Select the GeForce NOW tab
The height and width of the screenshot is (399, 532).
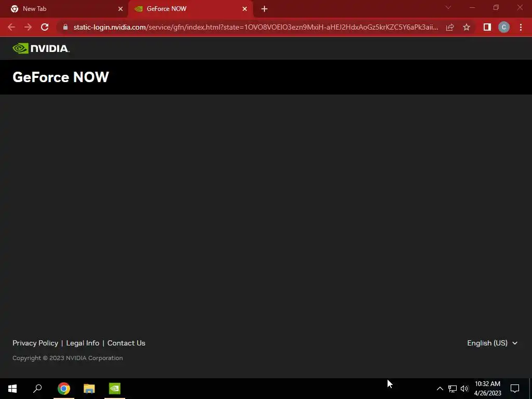click(x=190, y=9)
